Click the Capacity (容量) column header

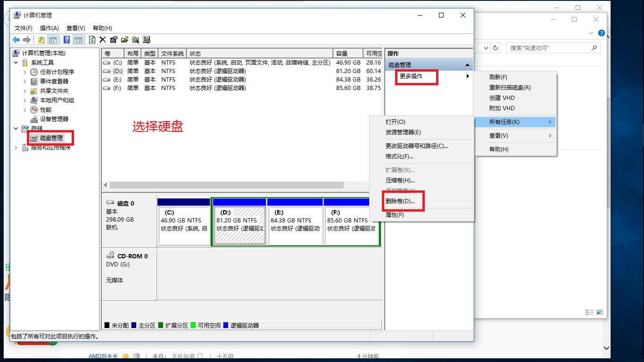tap(348, 53)
